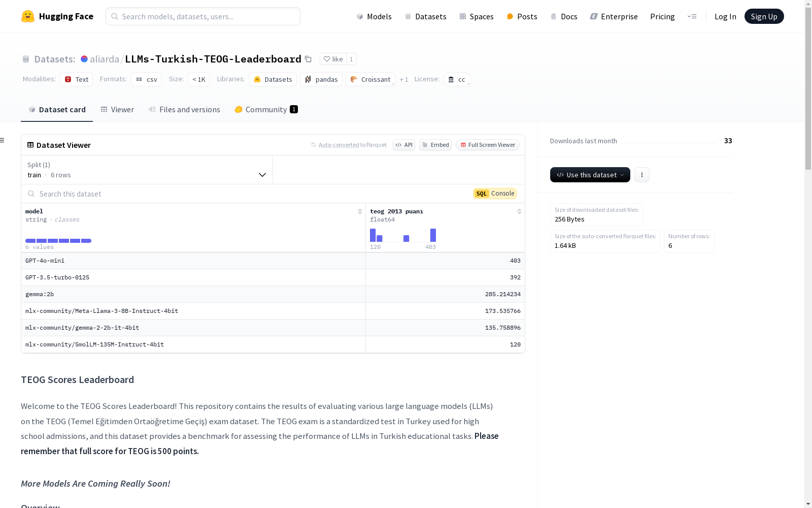Click the Datasets library tag
The width and height of the screenshot is (812, 508).
[x=273, y=79]
